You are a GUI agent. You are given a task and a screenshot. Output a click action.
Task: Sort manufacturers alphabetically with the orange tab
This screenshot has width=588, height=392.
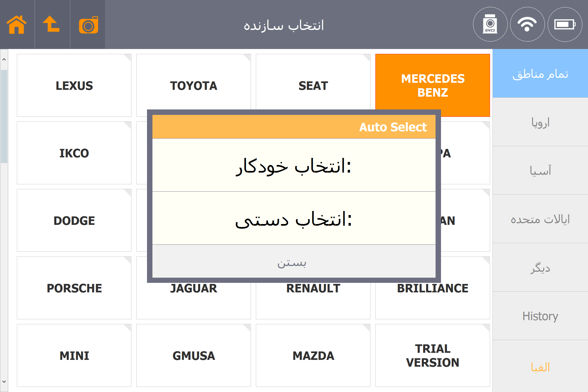coord(540,367)
